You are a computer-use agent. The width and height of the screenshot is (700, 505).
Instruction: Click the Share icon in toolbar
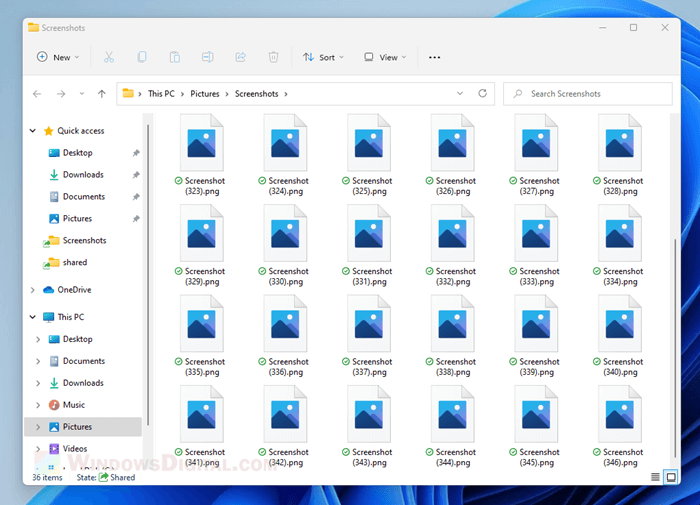click(x=241, y=57)
